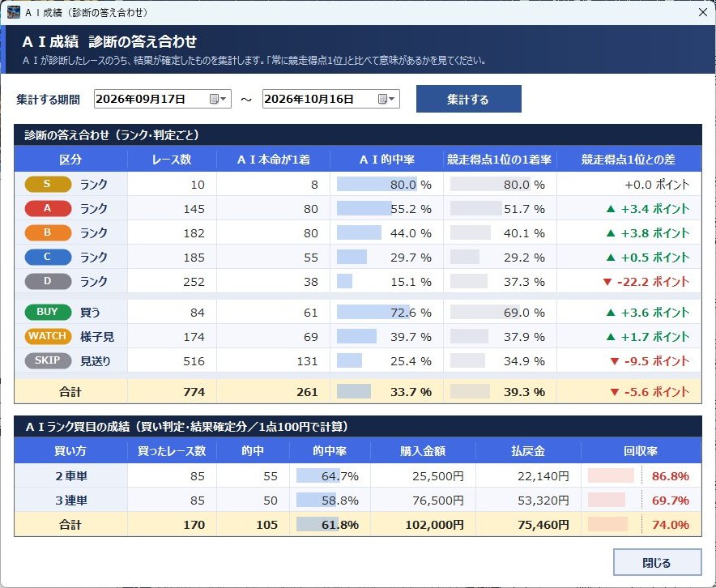The width and height of the screenshot is (716, 588).
Task: Click the ＡＩ的中率 column header
Action: tap(387, 160)
